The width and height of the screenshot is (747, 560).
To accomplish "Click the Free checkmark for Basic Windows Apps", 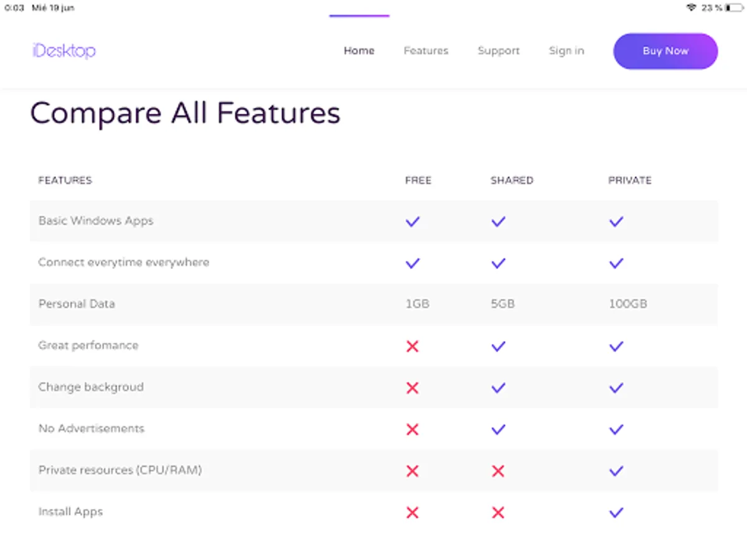I will click(x=412, y=221).
